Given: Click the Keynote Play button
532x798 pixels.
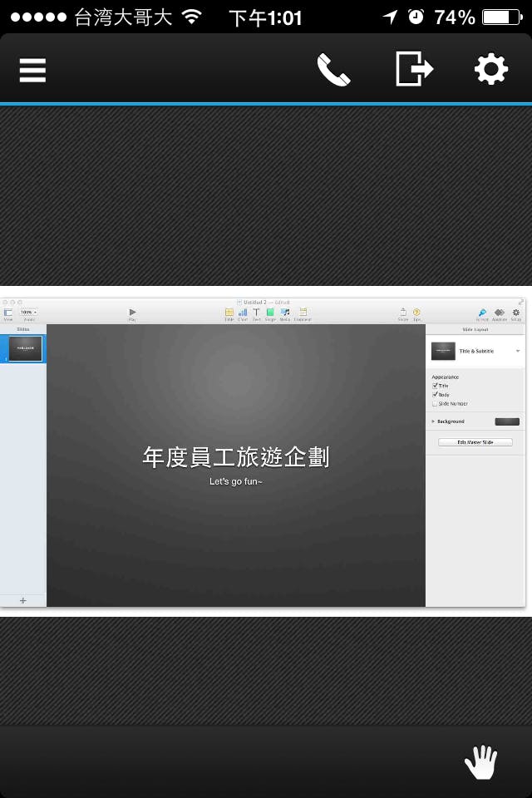Looking at the screenshot, I should click(x=132, y=313).
